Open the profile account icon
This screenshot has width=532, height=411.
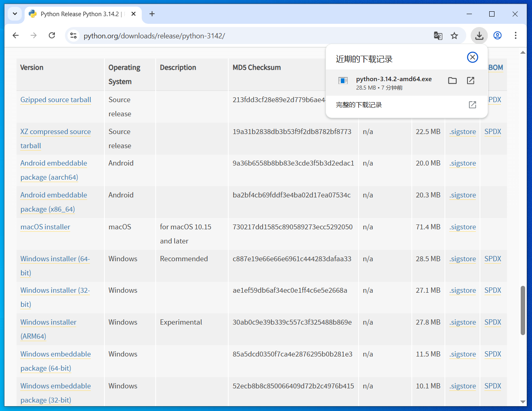(498, 36)
